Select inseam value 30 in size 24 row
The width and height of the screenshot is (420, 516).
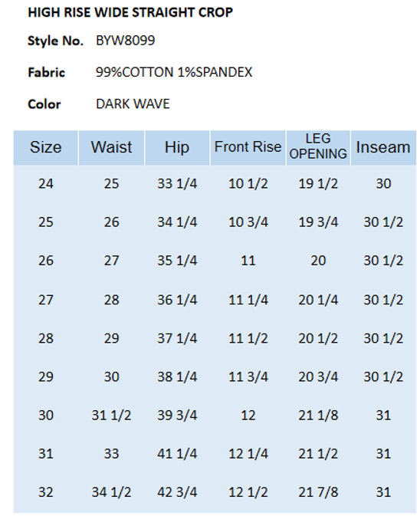tap(383, 183)
